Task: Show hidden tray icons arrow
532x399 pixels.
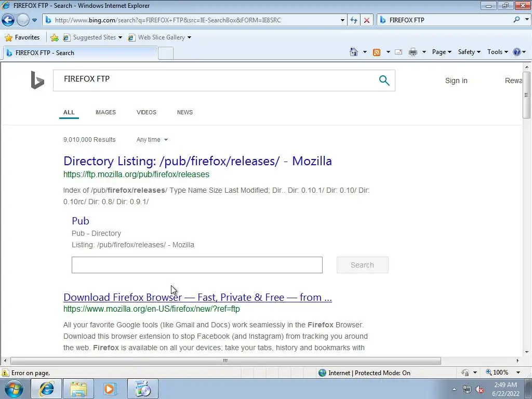Action: tap(454, 390)
